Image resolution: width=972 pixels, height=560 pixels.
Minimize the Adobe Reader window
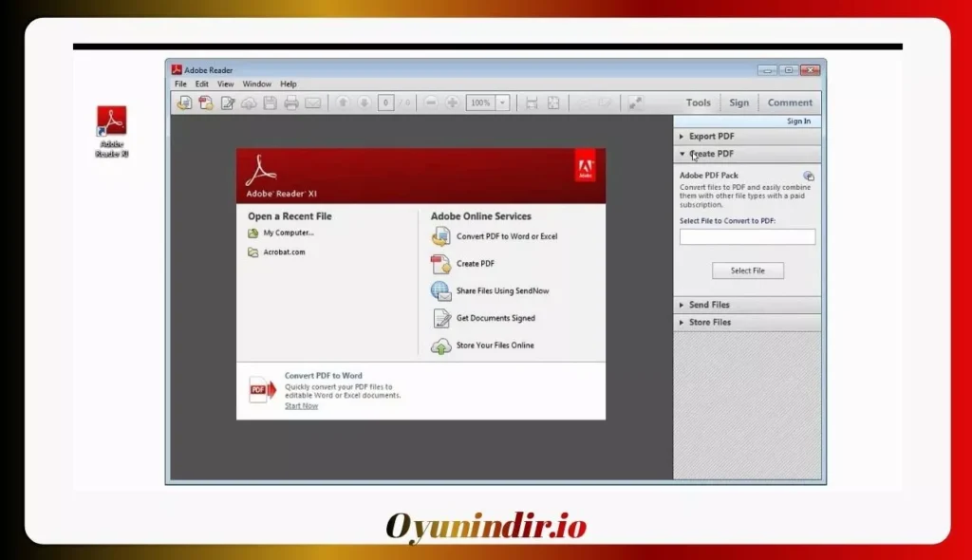click(767, 70)
